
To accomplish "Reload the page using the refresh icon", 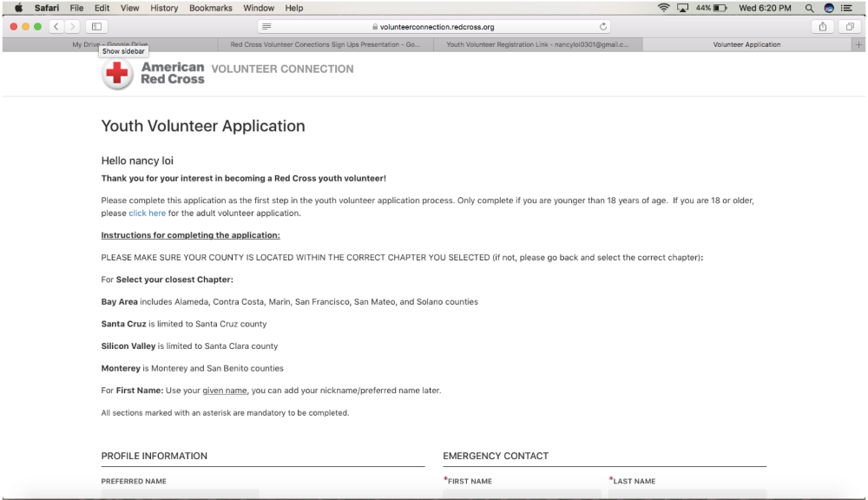I will 603,26.
